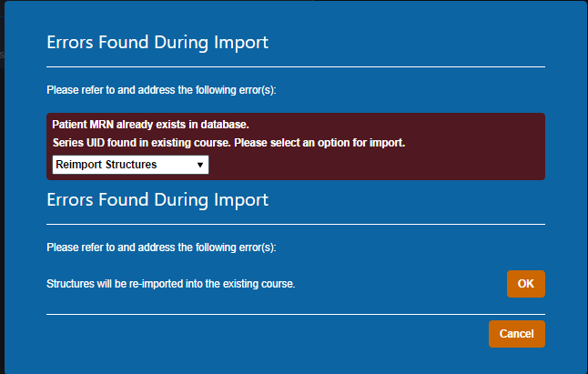Click the divider line above the Cancel button

tap(295, 314)
